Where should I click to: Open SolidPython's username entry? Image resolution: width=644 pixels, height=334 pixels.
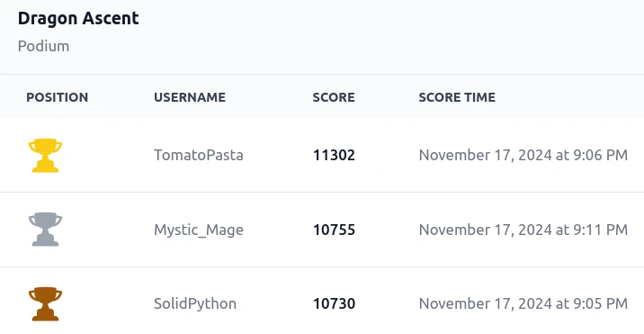[195, 303]
